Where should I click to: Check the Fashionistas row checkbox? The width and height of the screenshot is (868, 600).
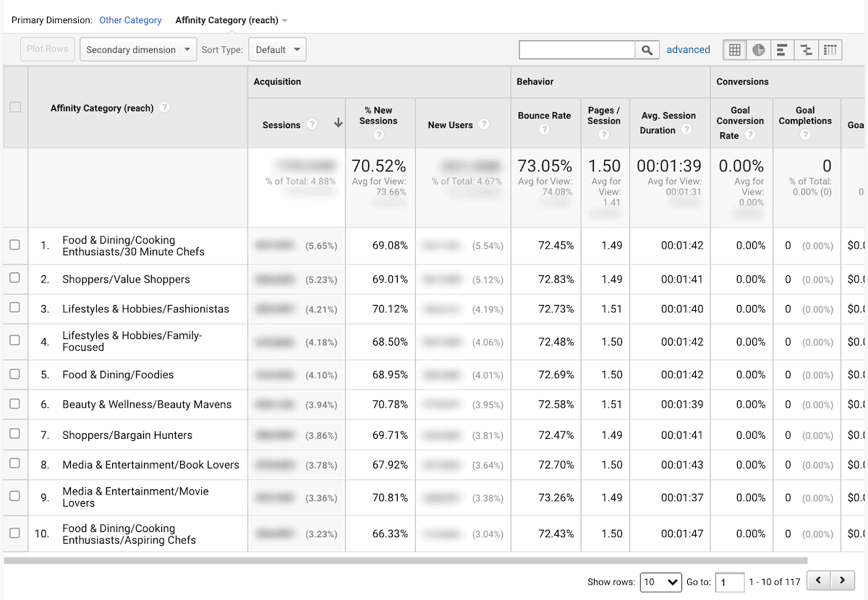tap(14, 308)
